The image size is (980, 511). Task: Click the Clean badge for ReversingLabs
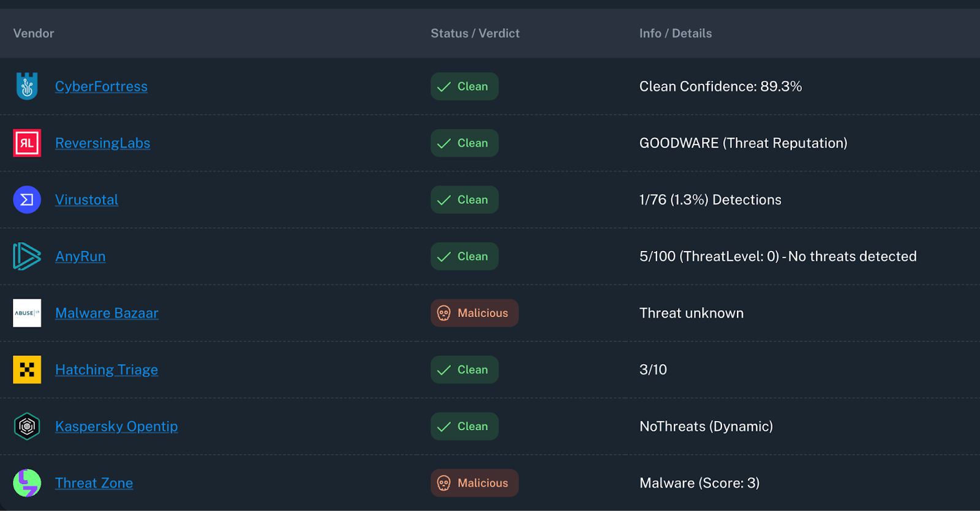pos(464,143)
